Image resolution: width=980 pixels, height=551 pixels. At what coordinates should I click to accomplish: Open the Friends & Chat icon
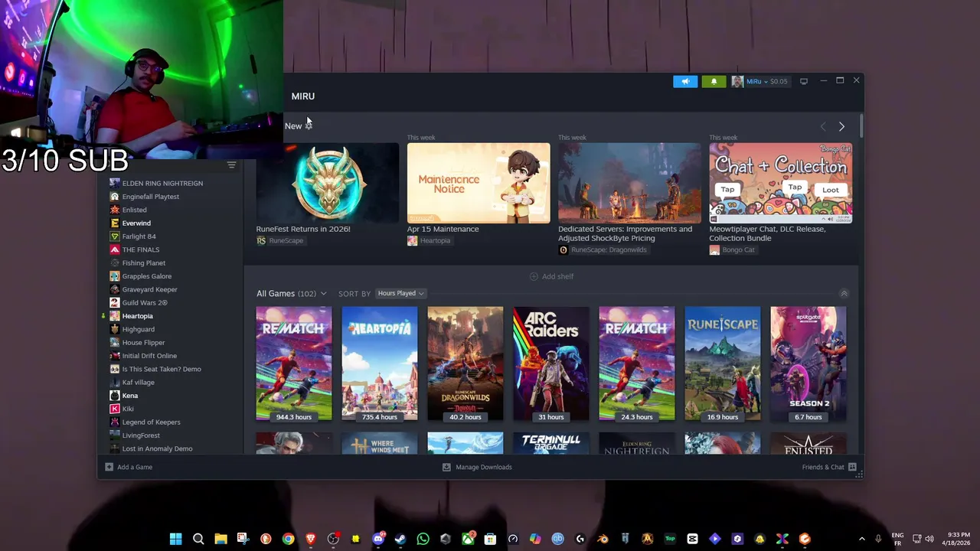[852, 467]
